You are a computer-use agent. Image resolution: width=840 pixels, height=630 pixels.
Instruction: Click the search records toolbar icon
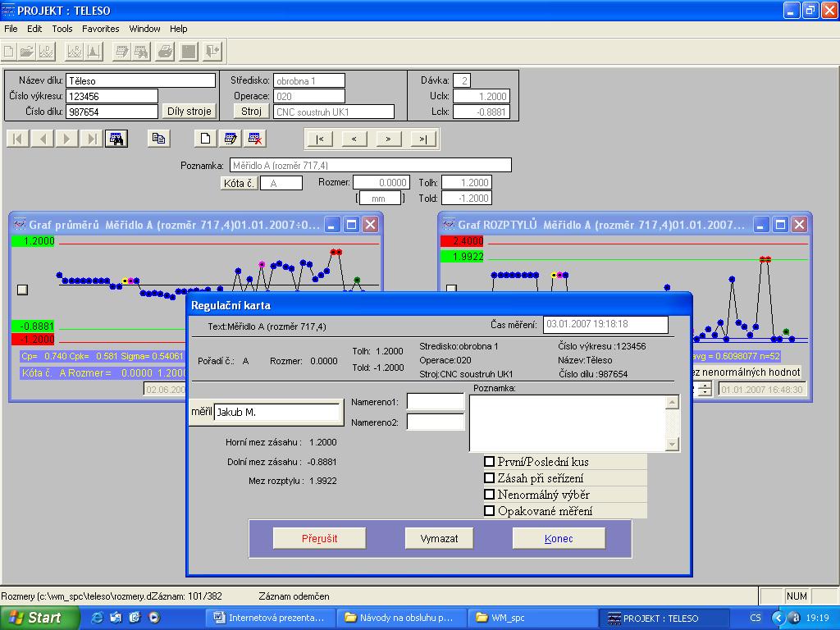(141, 52)
